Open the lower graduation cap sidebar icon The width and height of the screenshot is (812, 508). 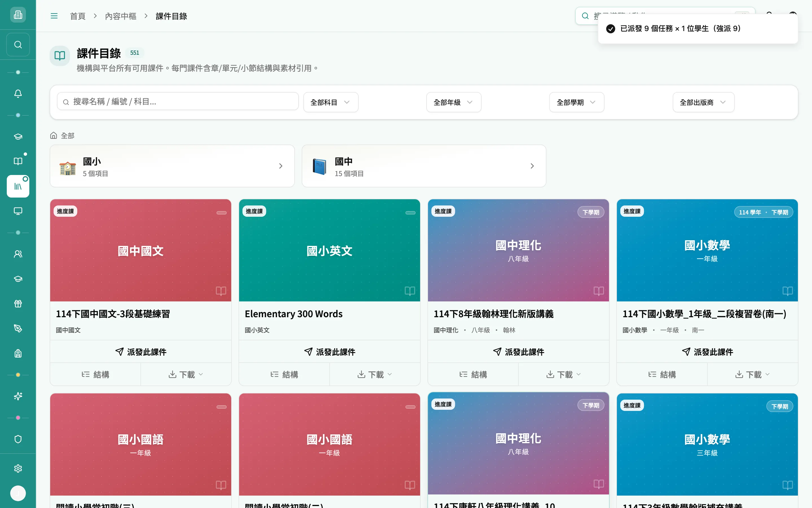click(x=18, y=279)
